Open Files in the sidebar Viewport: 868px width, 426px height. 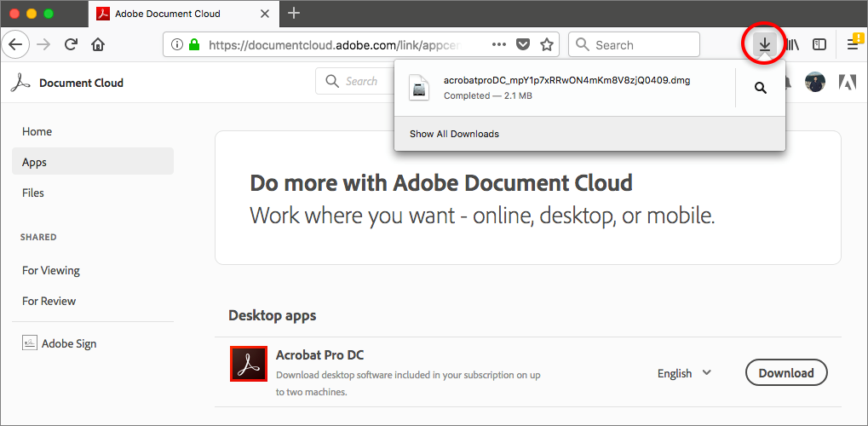(x=32, y=193)
